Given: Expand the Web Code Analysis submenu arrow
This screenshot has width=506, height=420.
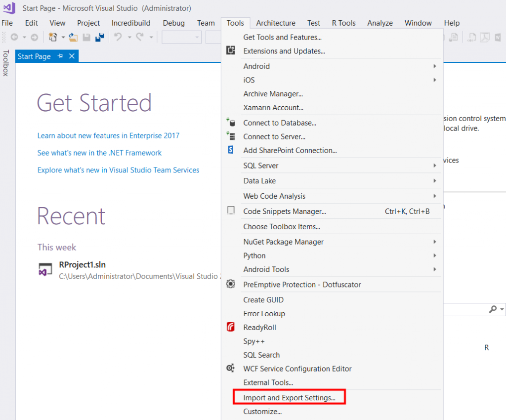Looking at the screenshot, I should tap(435, 196).
